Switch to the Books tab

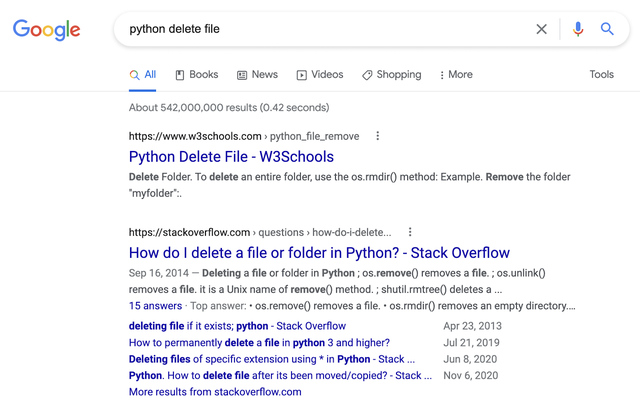coord(197,75)
